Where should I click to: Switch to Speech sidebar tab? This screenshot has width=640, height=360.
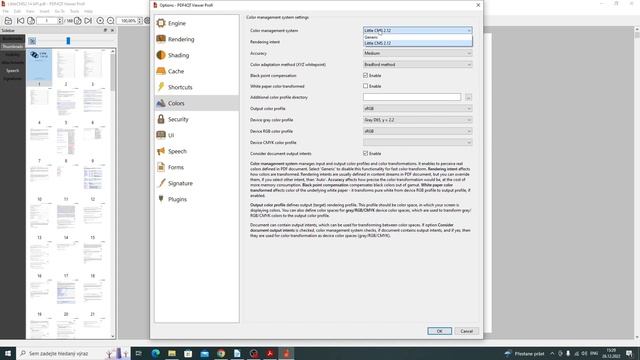13,71
